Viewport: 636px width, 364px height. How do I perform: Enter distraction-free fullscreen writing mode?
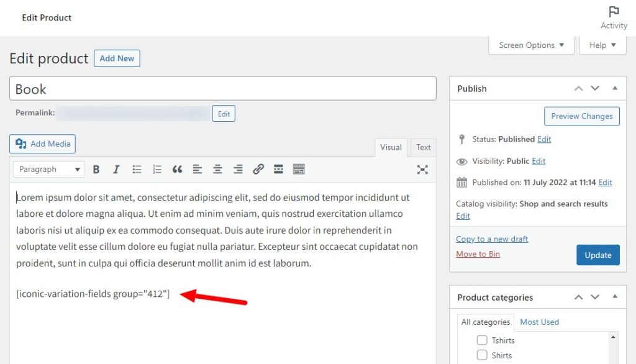tap(423, 169)
